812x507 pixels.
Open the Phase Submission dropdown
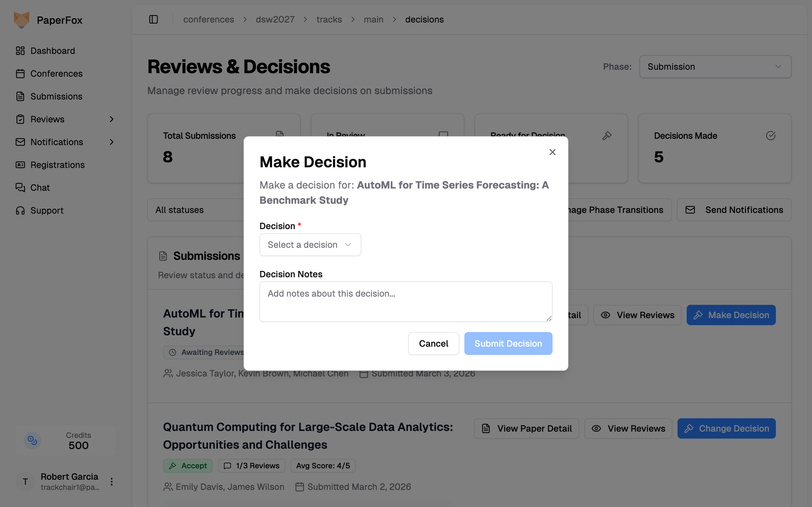715,67
